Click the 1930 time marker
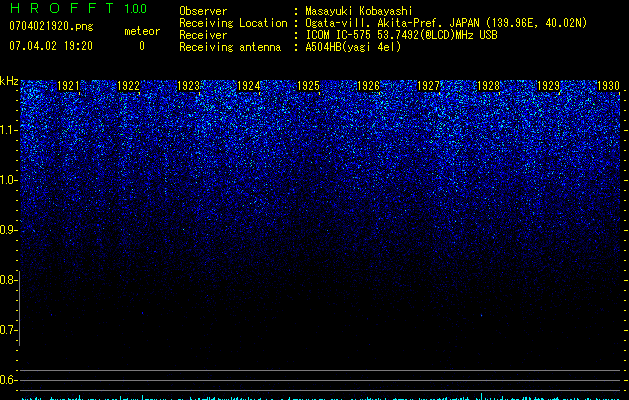 pos(608,86)
